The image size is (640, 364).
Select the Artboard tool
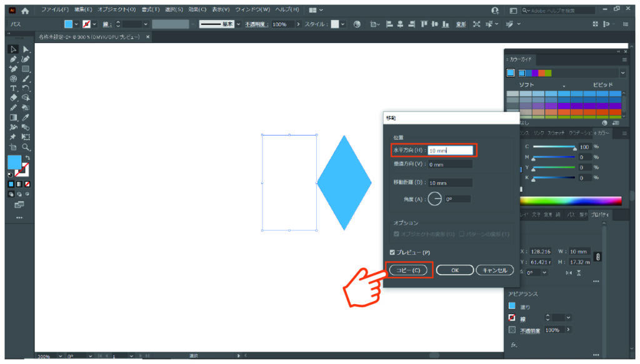click(13, 147)
